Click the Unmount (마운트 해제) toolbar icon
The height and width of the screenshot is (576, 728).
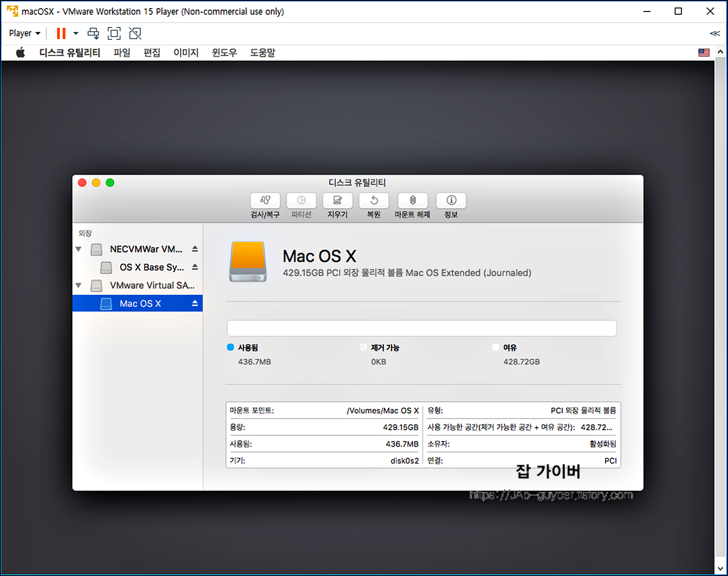point(413,200)
